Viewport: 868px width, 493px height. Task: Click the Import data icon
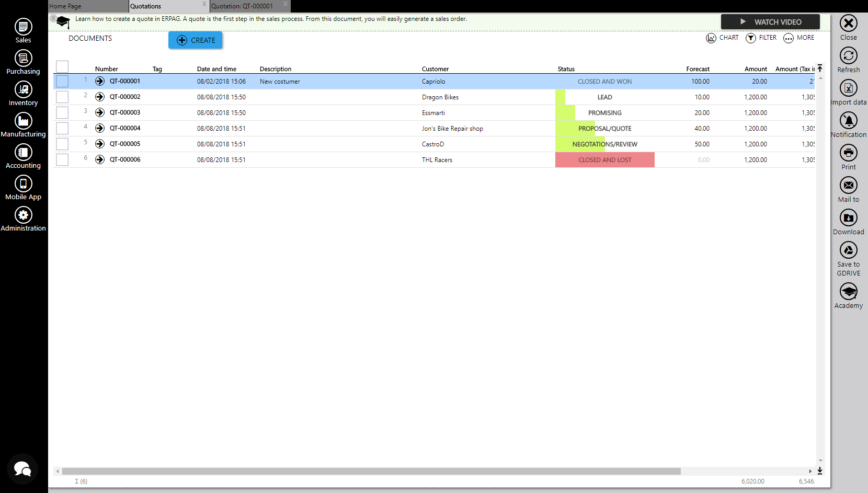(848, 88)
